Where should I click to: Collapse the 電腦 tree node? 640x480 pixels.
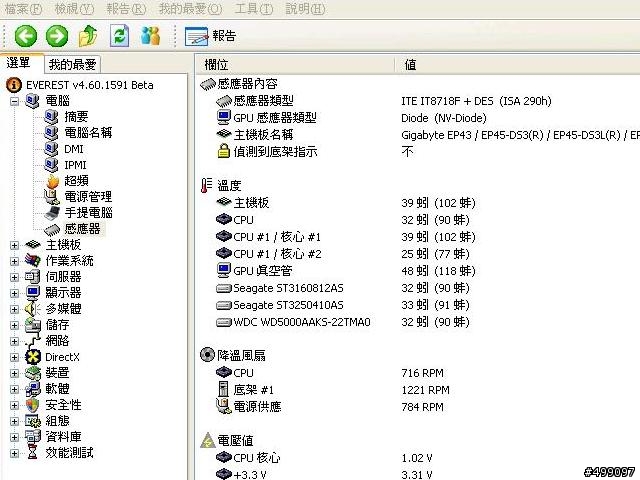(14, 101)
